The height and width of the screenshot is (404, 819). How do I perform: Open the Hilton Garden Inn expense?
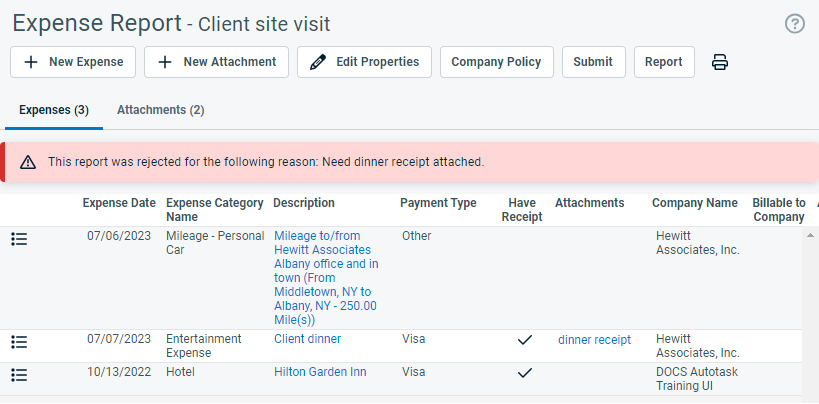(x=320, y=372)
